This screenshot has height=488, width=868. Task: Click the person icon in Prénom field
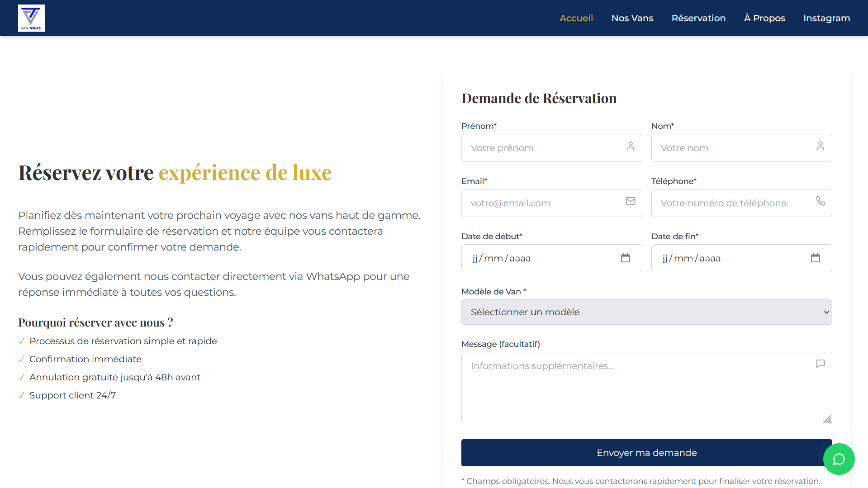pyautogui.click(x=631, y=146)
